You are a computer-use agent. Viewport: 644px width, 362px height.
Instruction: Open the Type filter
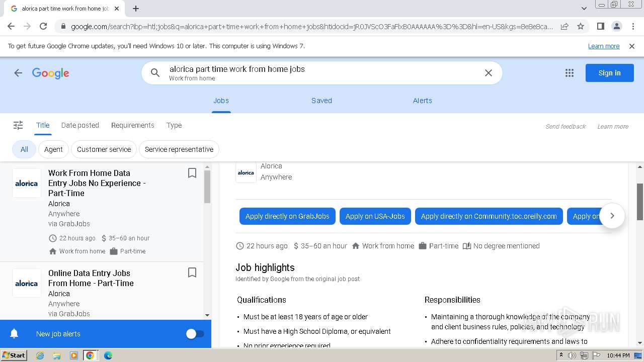tap(174, 125)
